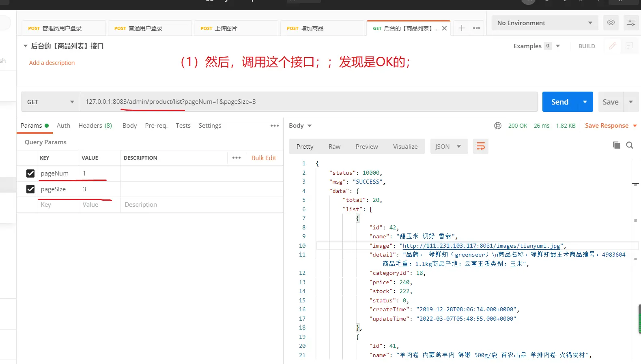Search the response body with magnifier icon
Viewport: 641px width, 364px height.
630,145
